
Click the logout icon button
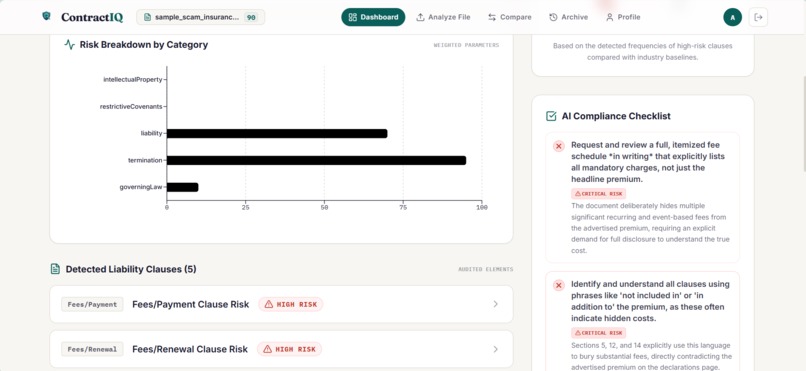tap(758, 17)
